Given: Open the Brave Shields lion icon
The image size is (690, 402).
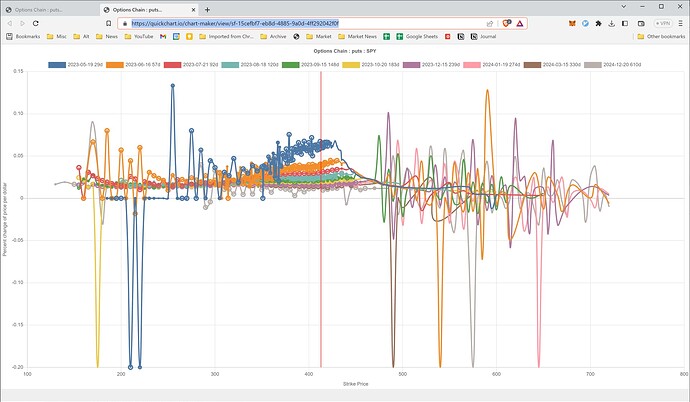Looking at the screenshot, I should [x=506, y=23].
